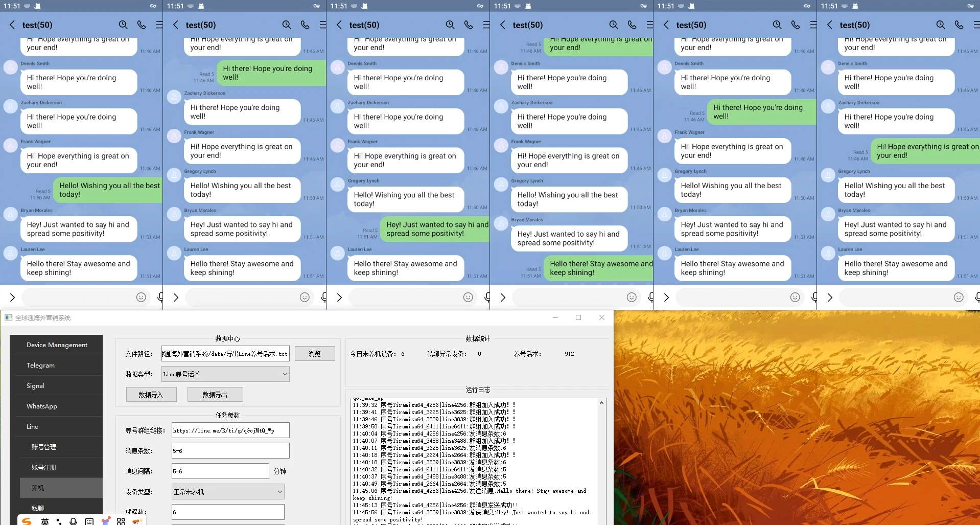Open emoji picker in the fourth phone chat

coord(632,297)
